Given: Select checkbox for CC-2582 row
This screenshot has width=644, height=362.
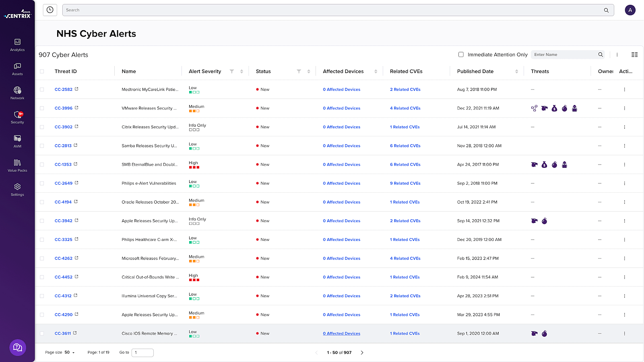Looking at the screenshot, I should click(x=42, y=89).
